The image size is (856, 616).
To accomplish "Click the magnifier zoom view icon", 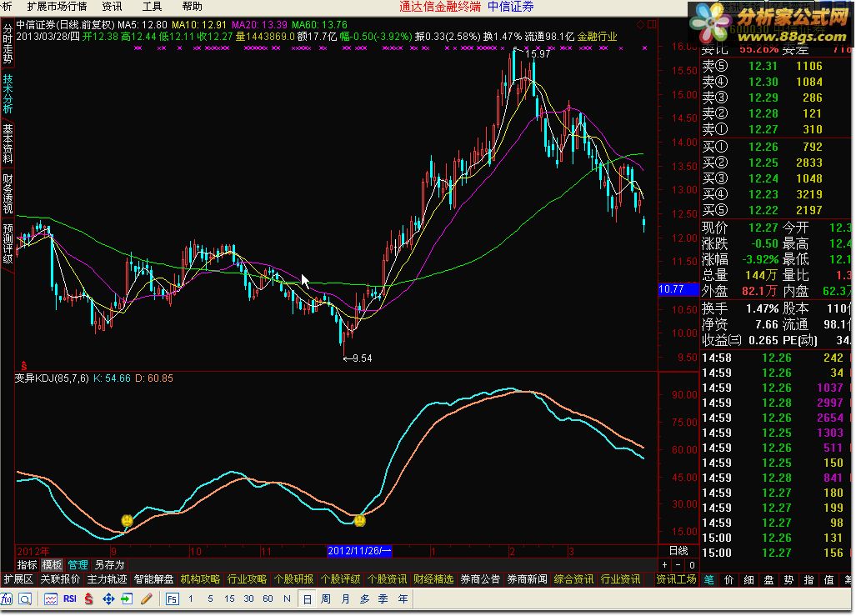I will click(x=25, y=599).
